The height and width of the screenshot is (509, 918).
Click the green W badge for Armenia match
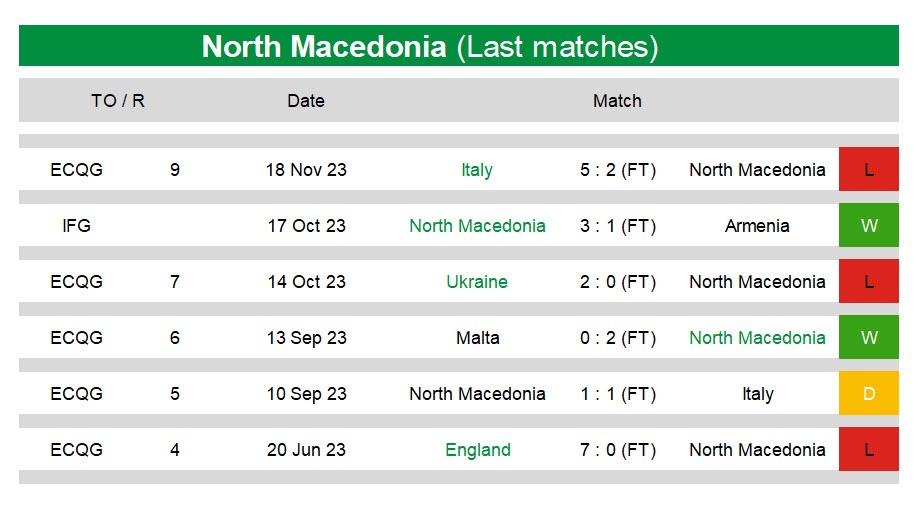tap(868, 226)
